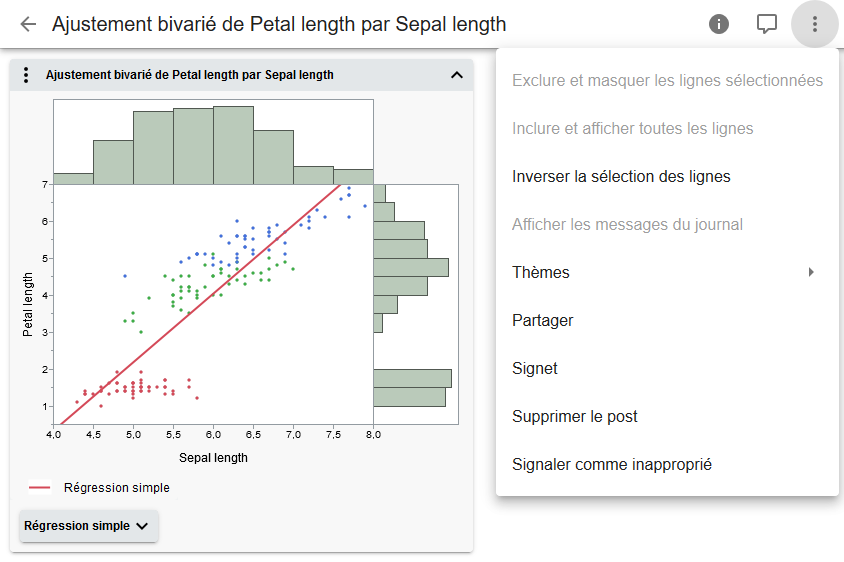Choose Partager from the menu
844x562 pixels.
pos(542,320)
